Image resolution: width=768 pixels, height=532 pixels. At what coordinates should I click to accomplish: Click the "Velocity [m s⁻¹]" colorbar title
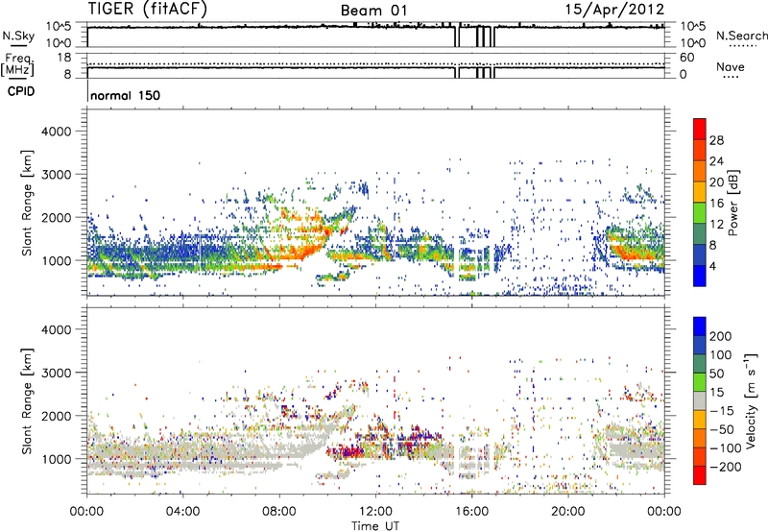pos(751,400)
